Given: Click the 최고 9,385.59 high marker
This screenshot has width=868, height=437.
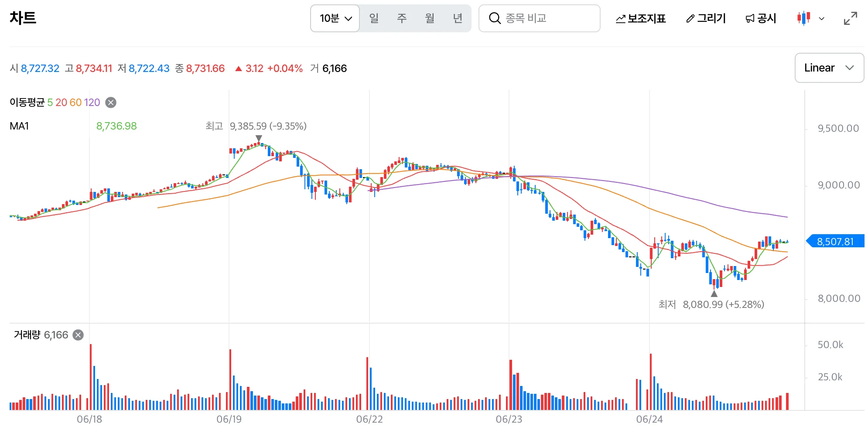Looking at the screenshot, I should (x=256, y=126).
